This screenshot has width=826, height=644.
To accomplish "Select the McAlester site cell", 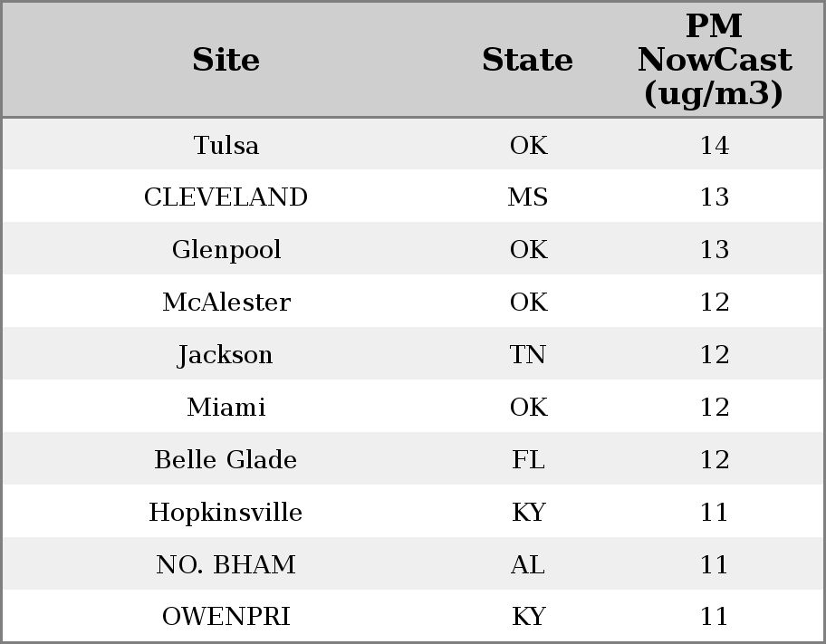I will pyautogui.click(x=226, y=303).
